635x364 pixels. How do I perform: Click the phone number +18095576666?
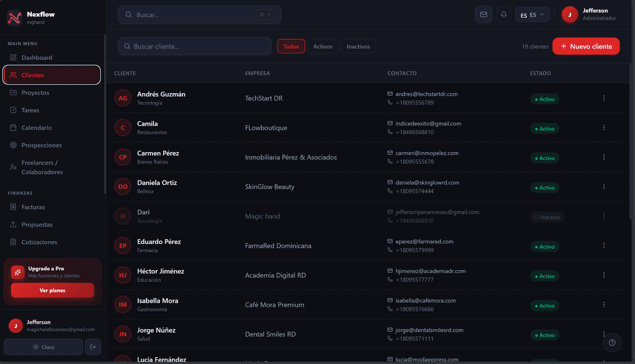tap(415, 310)
